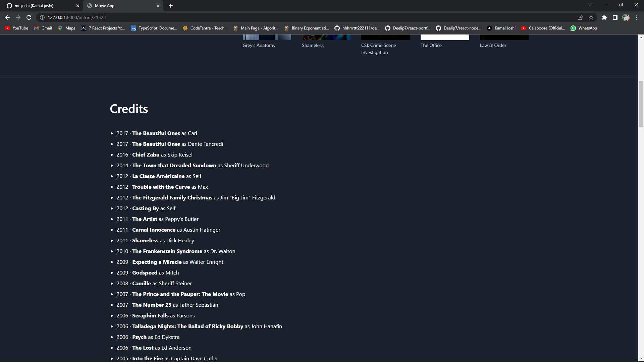Viewport: 644px width, 362px height.
Task: Click the Grey's Anatomy show link
Action: point(259,45)
